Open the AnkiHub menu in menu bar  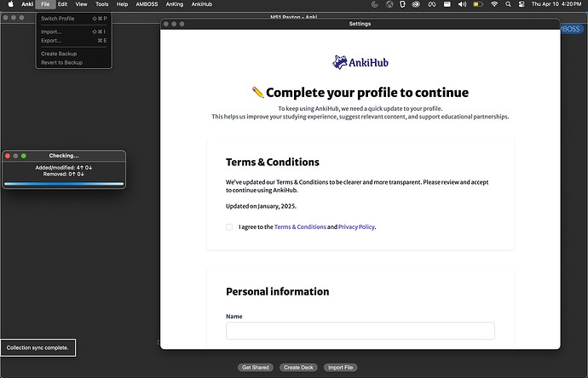pyautogui.click(x=202, y=4)
